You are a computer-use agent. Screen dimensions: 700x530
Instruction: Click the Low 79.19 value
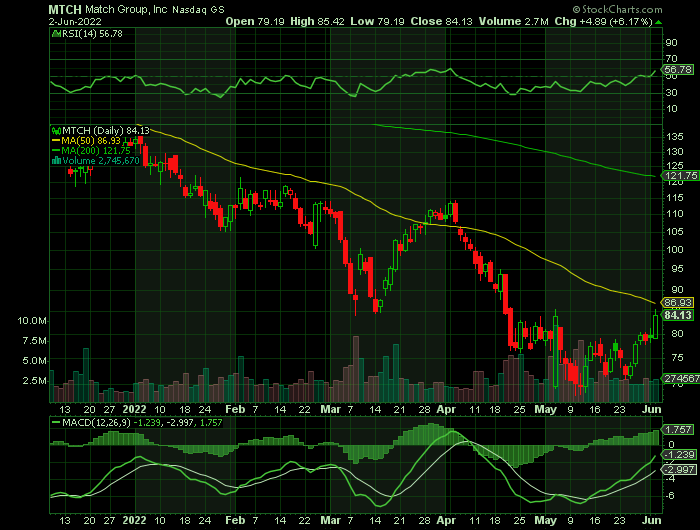(x=378, y=21)
